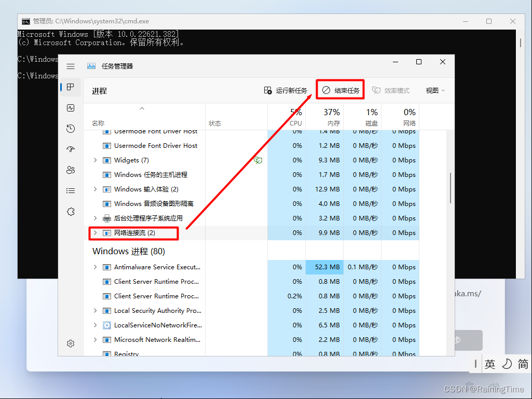Click the process list vertical scrollbar thumb

tap(450, 188)
